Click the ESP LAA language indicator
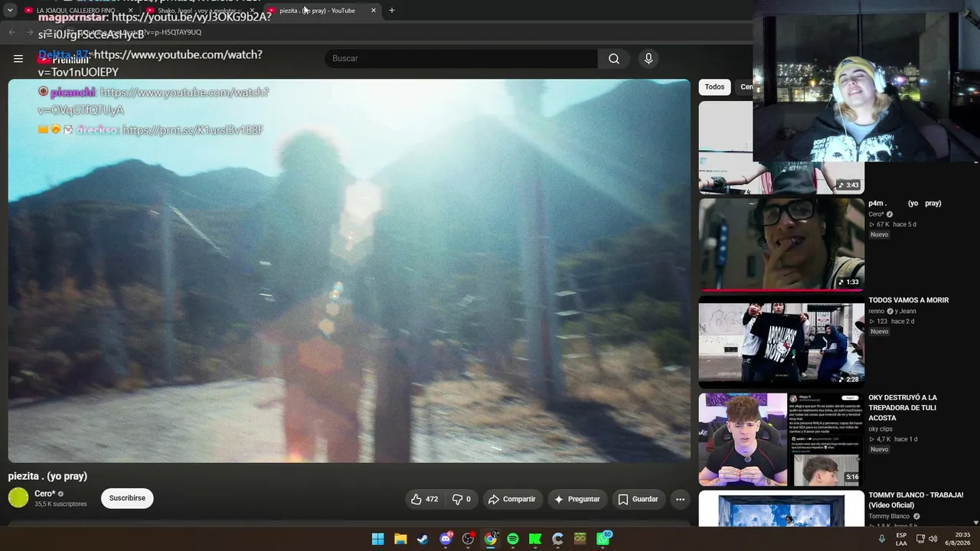This screenshot has height=551, width=980. coord(901,539)
